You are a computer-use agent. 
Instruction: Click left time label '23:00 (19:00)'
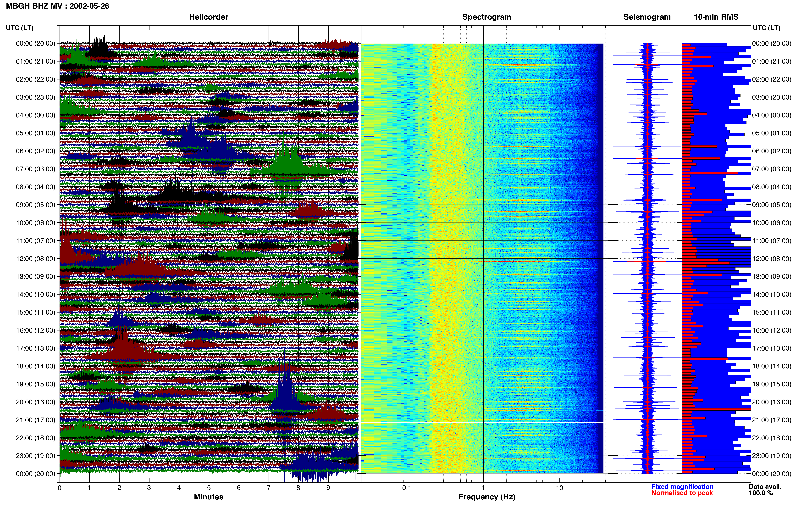pyautogui.click(x=36, y=456)
